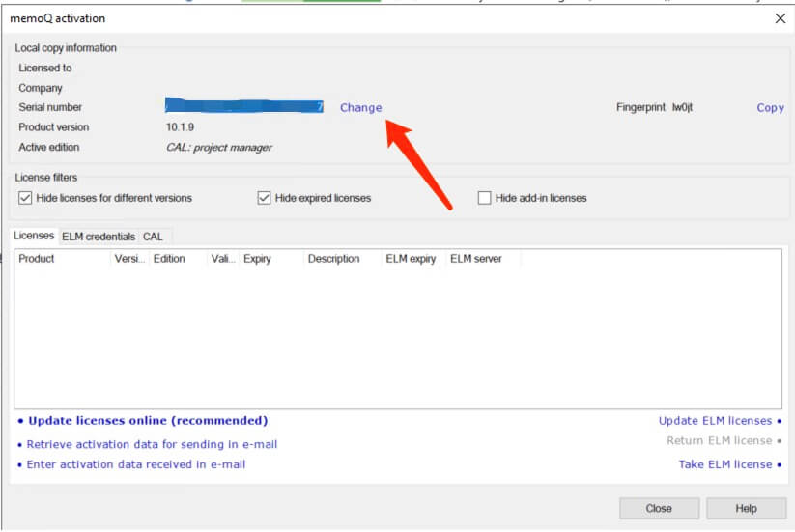Open Help for memoQ activation
The height and width of the screenshot is (532, 795).
pos(746,508)
